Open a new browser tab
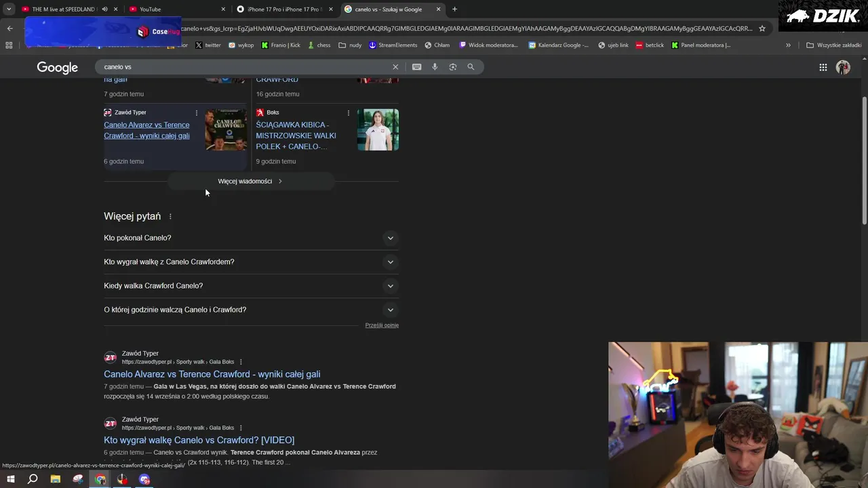 (454, 9)
